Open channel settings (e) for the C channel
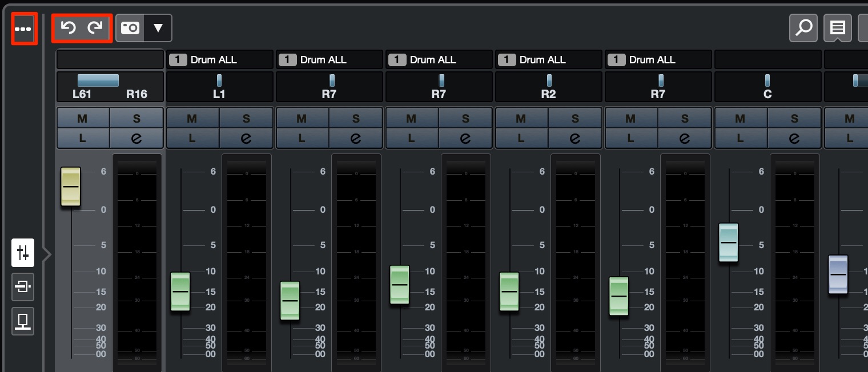Viewport: 868px width, 372px height. coord(794,138)
